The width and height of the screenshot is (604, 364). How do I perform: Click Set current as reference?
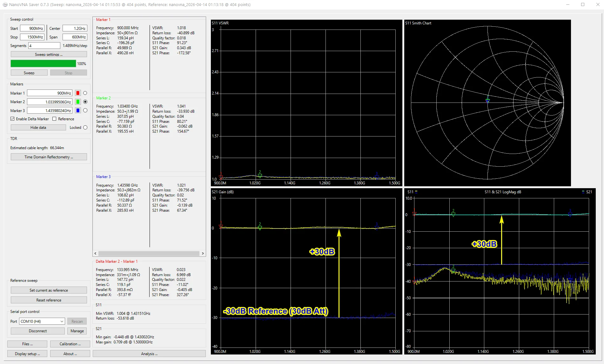point(49,290)
